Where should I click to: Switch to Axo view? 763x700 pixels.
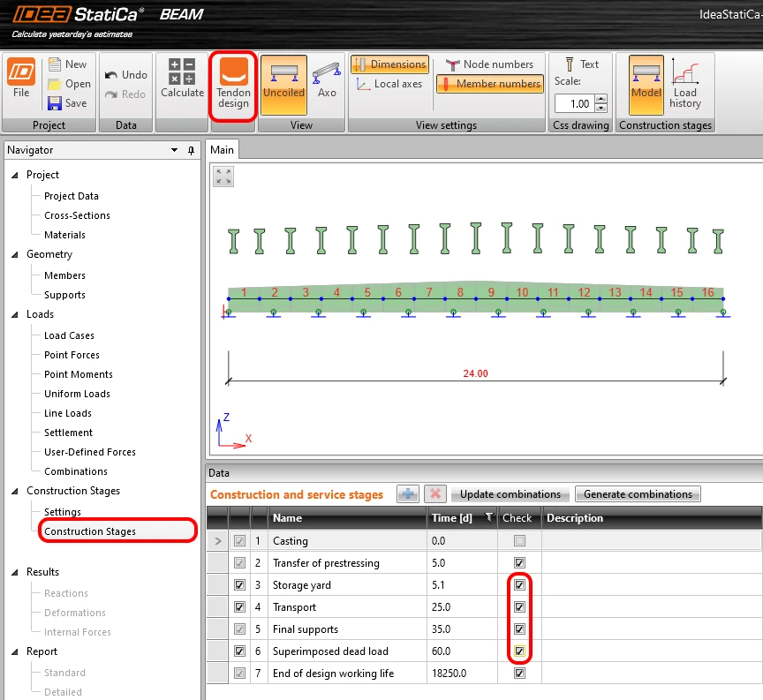pos(327,79)
